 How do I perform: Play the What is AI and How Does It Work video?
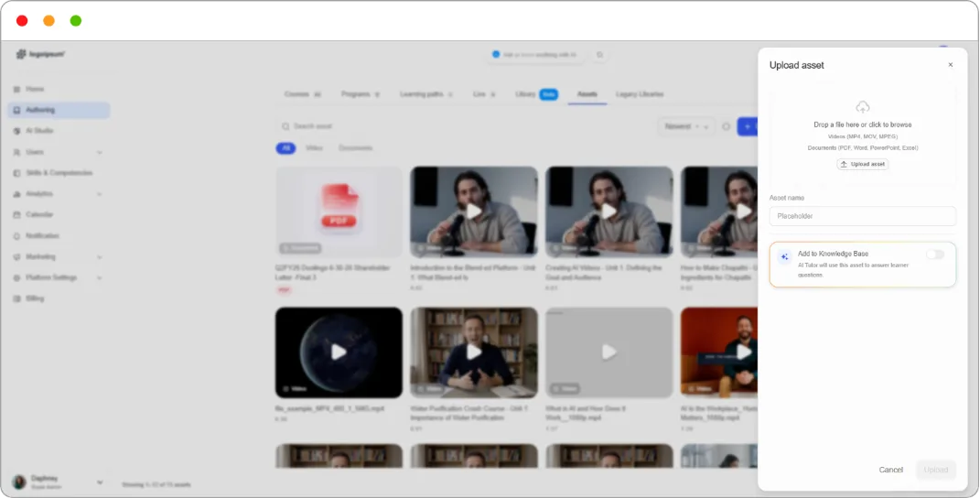(x=608, y=352)
